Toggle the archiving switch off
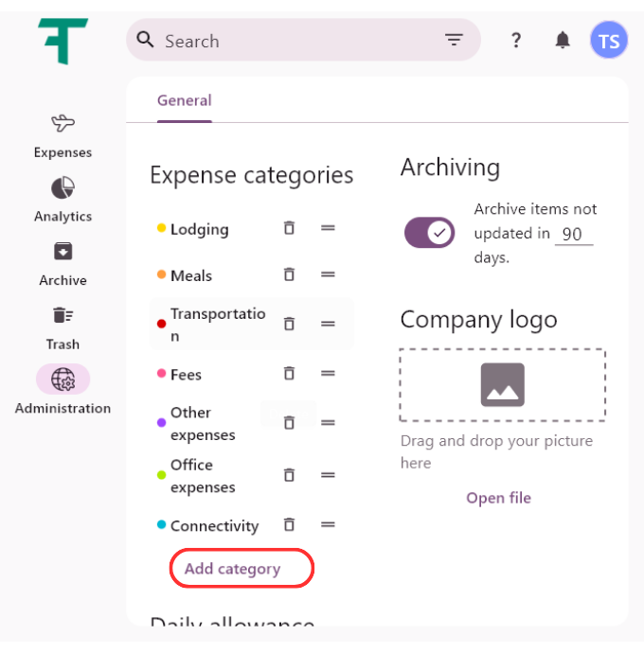This screenshot has height=653, width=644. coord(430,232)
